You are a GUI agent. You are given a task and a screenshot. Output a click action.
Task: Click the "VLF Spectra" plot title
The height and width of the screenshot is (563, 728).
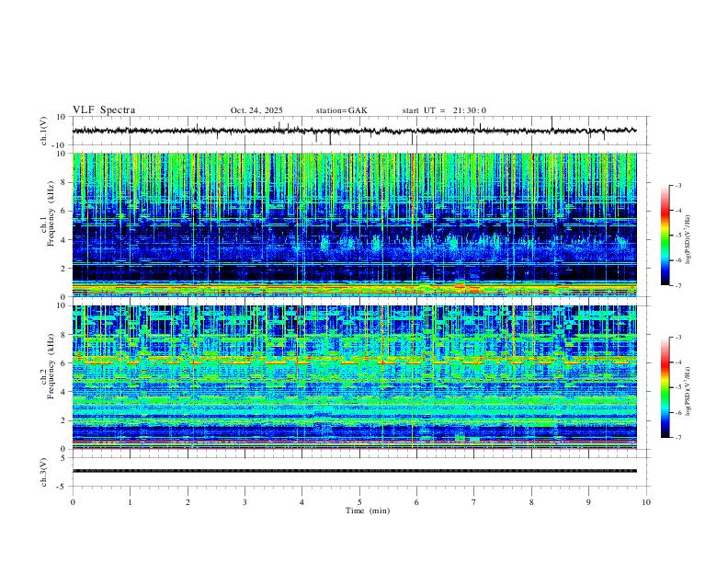point(104,109)
